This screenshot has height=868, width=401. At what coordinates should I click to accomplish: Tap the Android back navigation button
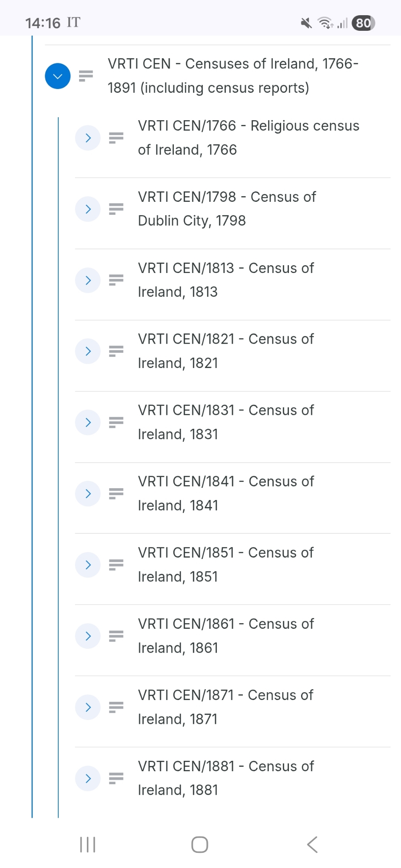[x=312, y=845]
